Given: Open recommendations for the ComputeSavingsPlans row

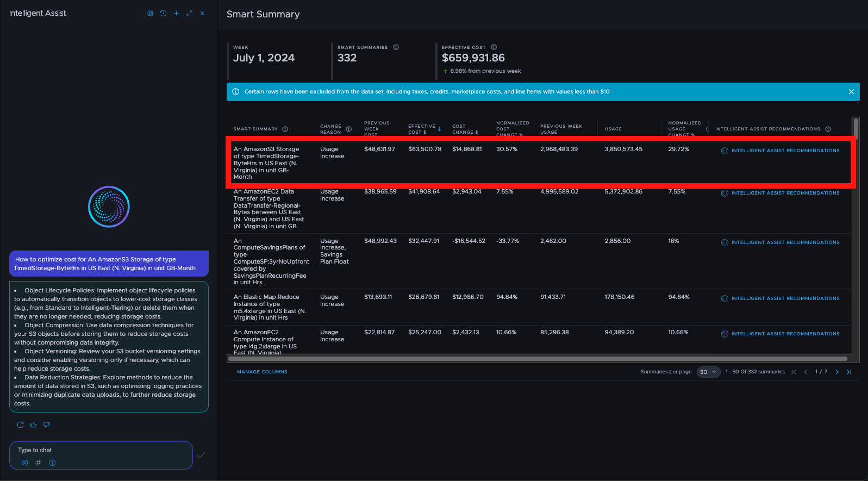Looking at the screenshot, I should tap(785, 242).
